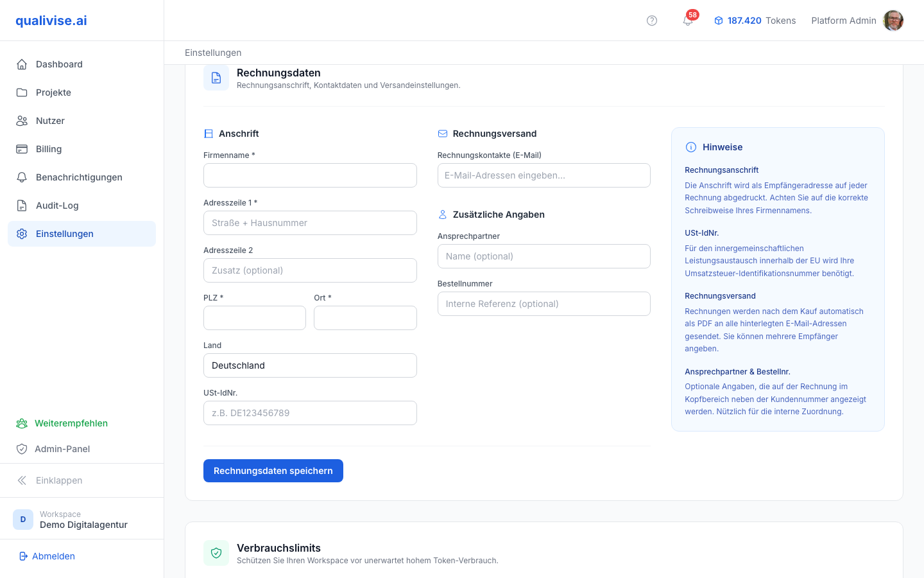Click the Rechnungsdaten document icon
Image resolution: width=924 pixels, height=578 pixels.
pos(216,78)
